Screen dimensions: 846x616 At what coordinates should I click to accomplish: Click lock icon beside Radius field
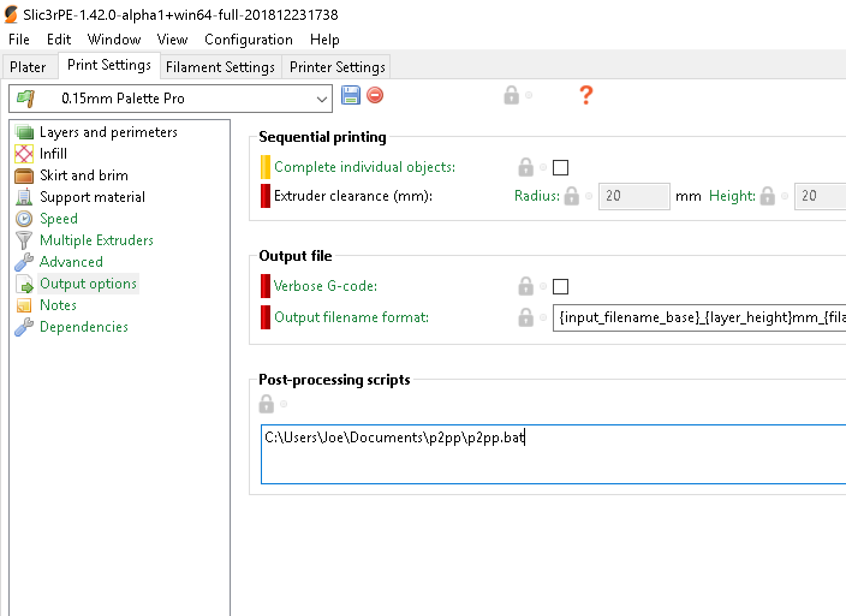[571, 196]
